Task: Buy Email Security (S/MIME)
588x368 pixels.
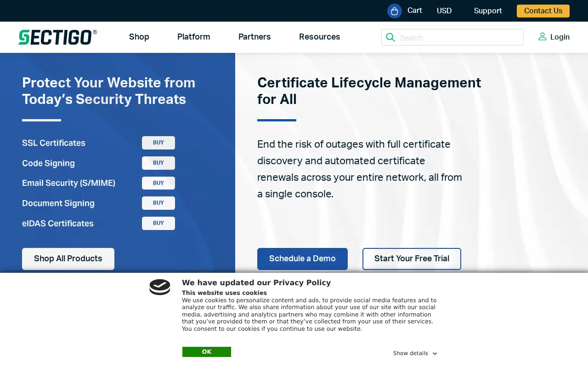Action: (x=158, y=183)
